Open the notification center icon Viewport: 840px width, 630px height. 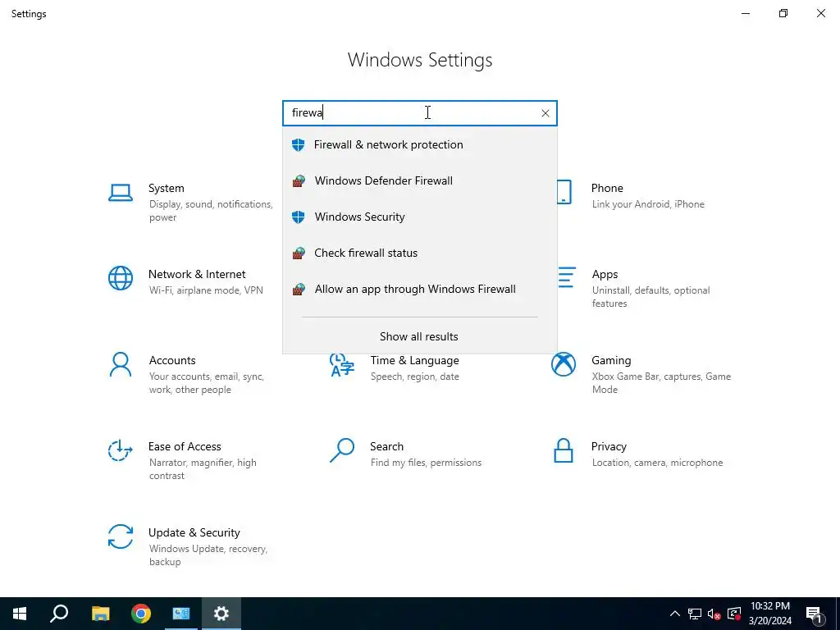click(815, 614)
